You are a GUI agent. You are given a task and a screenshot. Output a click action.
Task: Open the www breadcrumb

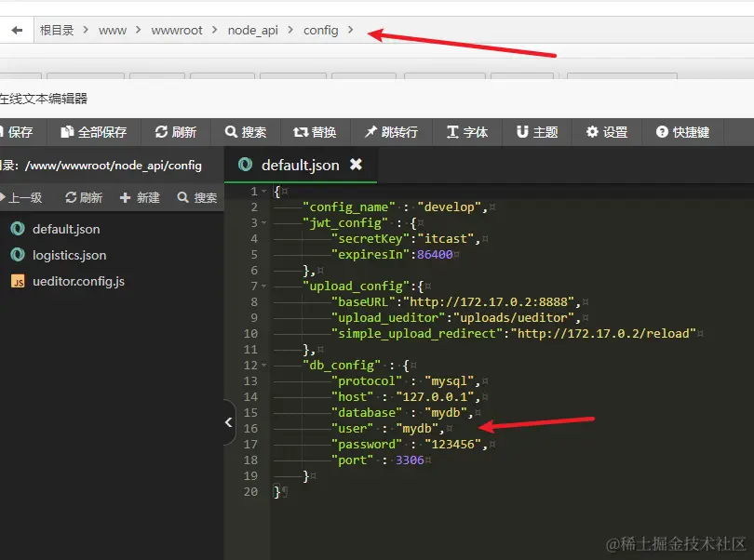pyautogui.click(x=113, y=31)
